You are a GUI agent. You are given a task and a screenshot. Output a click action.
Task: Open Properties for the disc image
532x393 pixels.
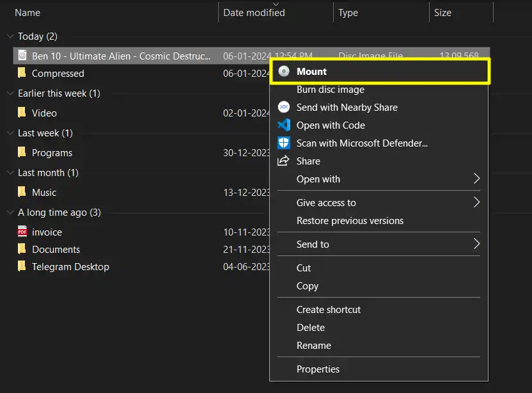(x=318, y=369)
